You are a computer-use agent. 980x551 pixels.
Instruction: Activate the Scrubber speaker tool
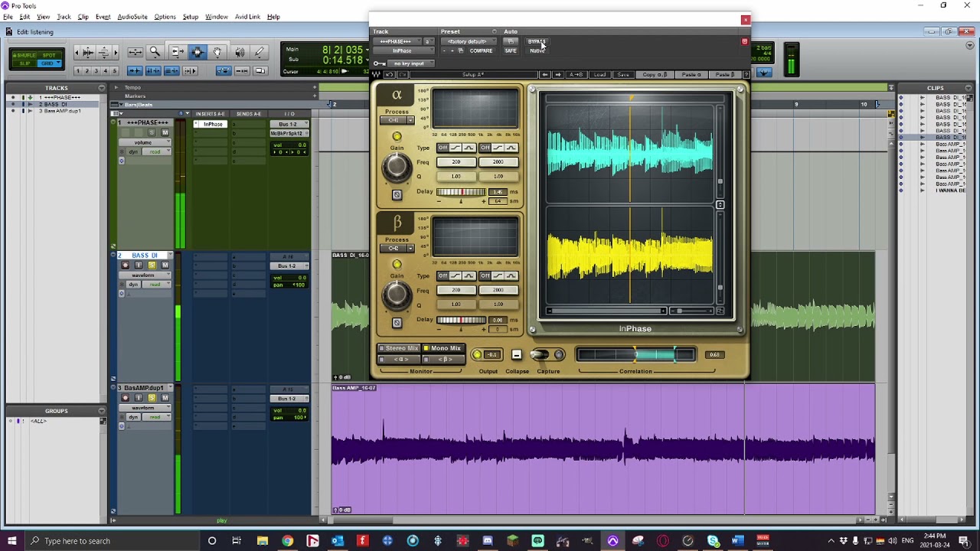coord(240,52)
